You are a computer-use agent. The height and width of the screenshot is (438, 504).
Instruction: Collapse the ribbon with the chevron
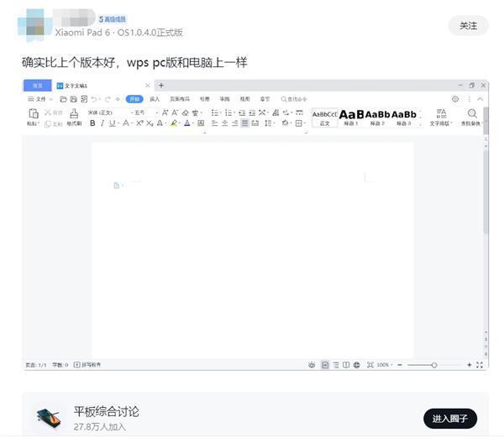tap(480, 99)
